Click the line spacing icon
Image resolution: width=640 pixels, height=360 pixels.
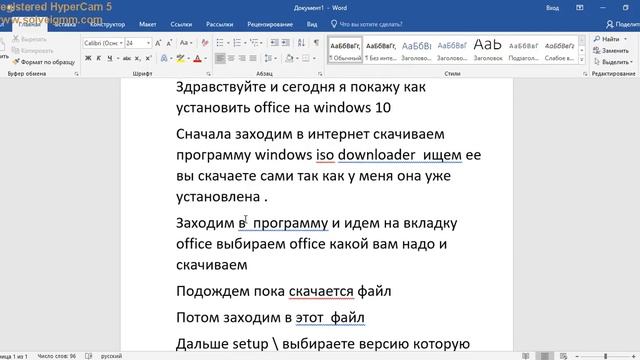268,58
